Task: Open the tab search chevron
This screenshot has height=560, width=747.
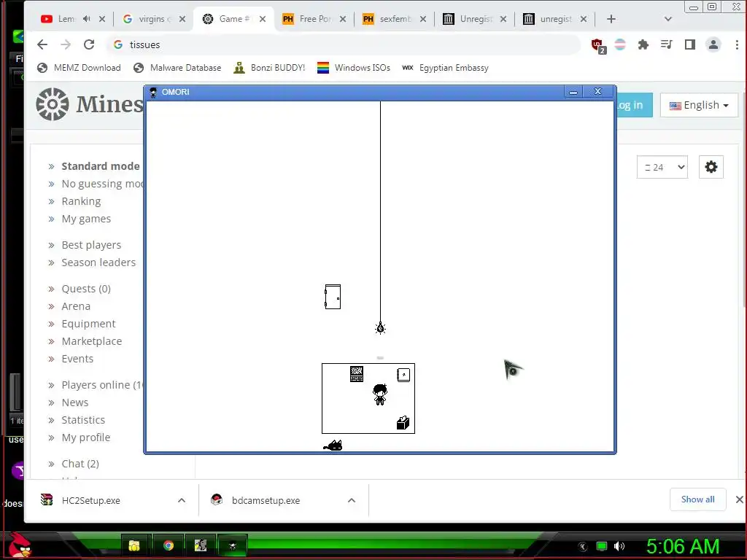Action: (x=668, y=19)
